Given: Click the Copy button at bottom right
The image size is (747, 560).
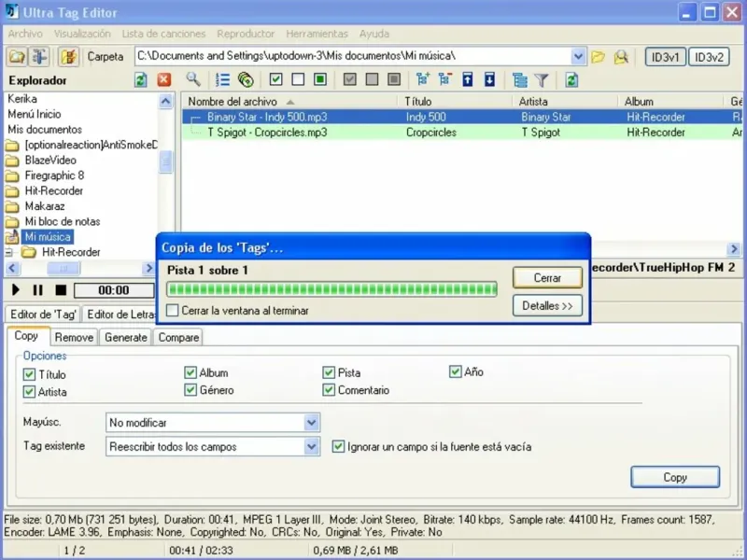Looking at the screenshot, I should [675, 477].
